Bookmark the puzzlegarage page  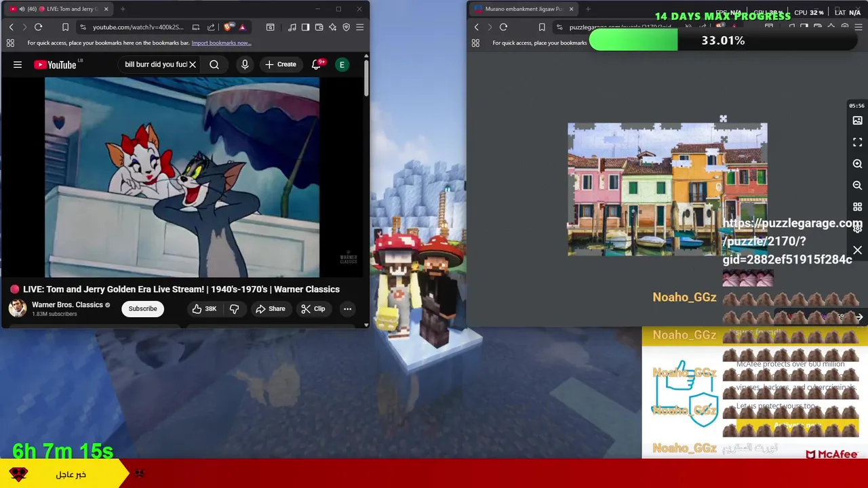pyautogui.click(x=542, y=27)
